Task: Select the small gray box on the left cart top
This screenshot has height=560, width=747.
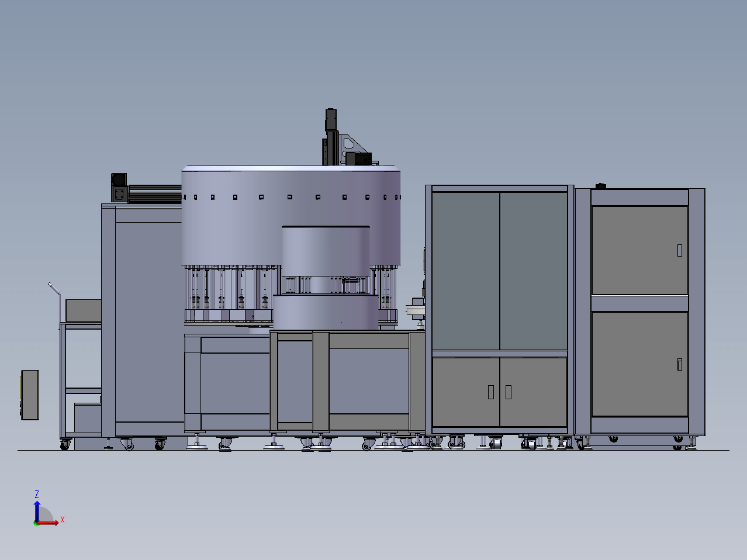Action: pos(83,310)
